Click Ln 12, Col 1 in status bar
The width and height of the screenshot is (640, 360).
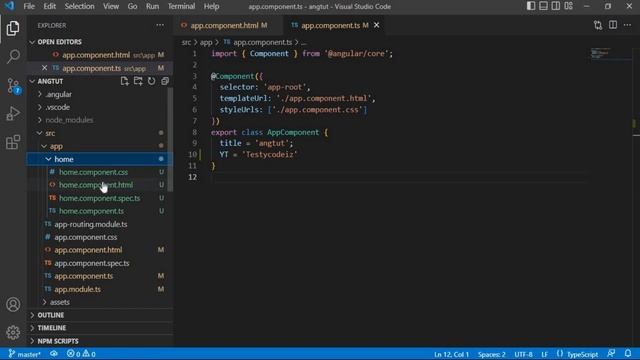(x=451, y=354)
